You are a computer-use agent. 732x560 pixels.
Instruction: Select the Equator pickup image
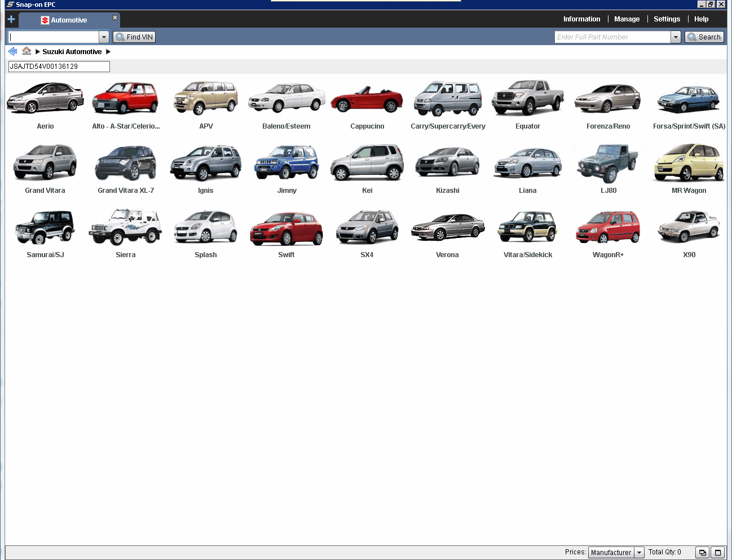(528, 98)
